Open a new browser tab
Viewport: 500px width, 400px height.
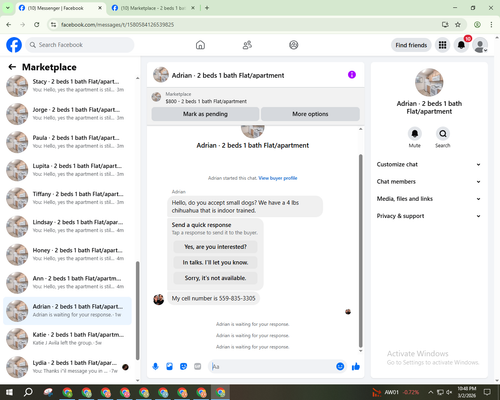click(x=207, y=8)
